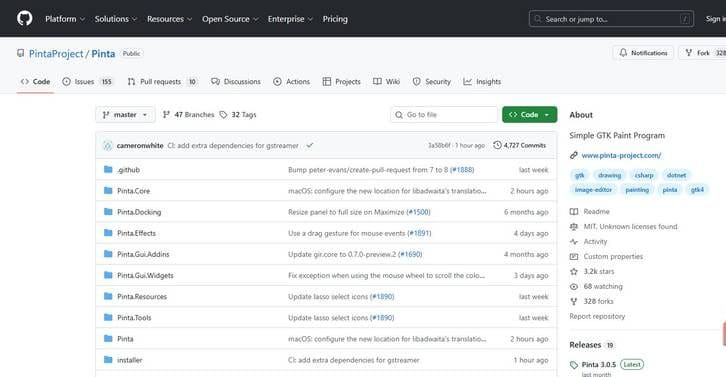View MIT, Unknown licenses found
This screenshot has width=726, height=377.
(x=624, y=226)
